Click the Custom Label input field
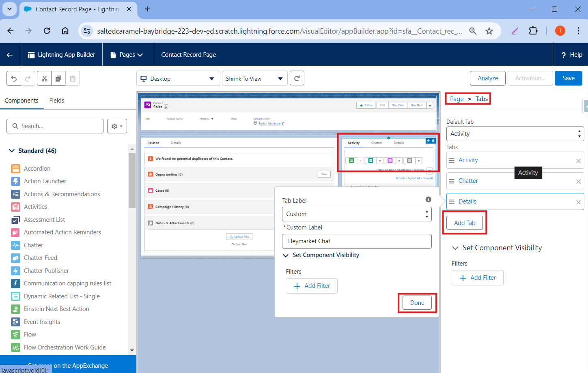The image size is (588, 373). (x=357, y=241)
